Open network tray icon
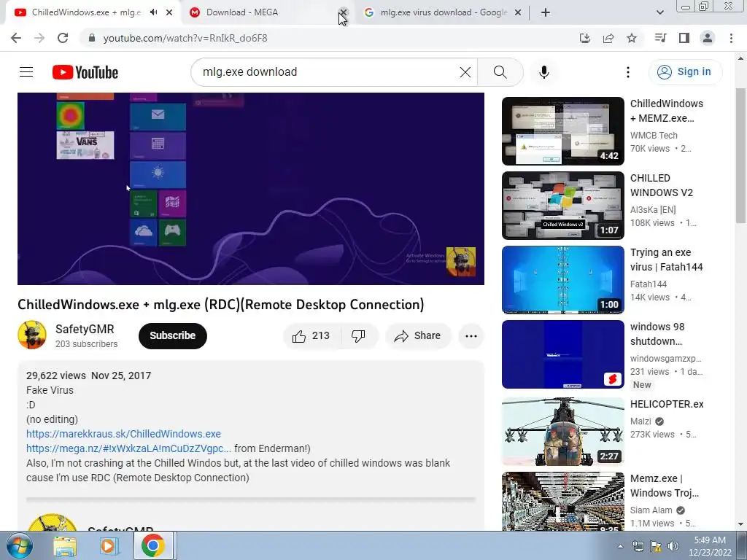 [x=638, y=546]
